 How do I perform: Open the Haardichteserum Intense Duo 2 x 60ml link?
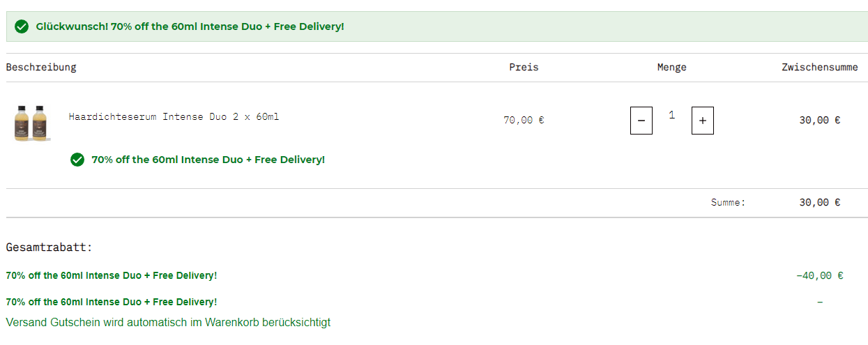click(174, 117)
